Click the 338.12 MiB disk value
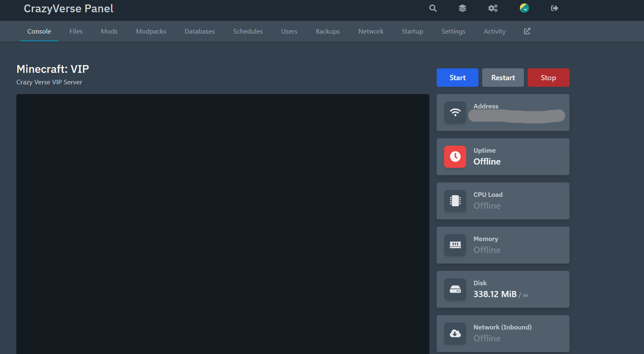 pos(495,294)
